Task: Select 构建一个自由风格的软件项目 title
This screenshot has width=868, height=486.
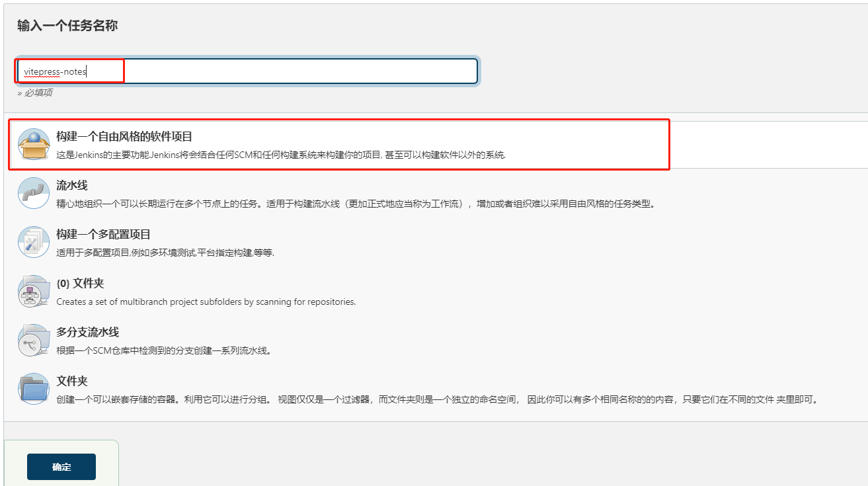Action: click(124, 137)
